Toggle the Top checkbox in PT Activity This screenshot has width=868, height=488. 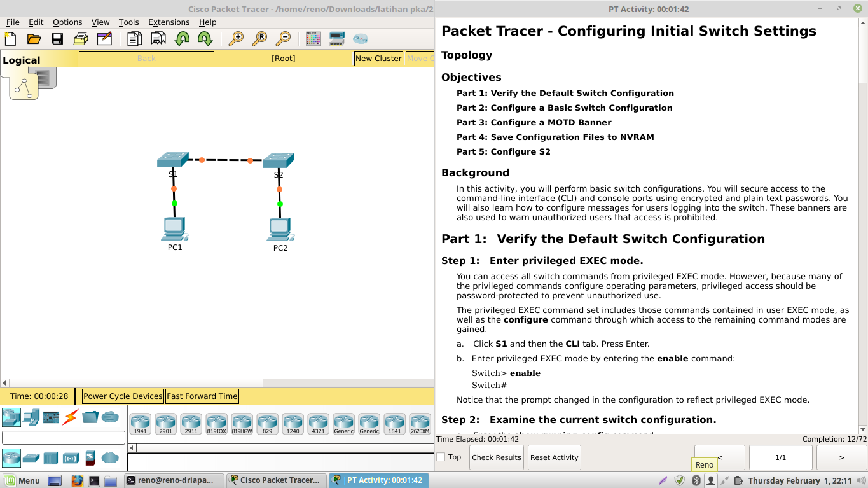click(441, 457)
